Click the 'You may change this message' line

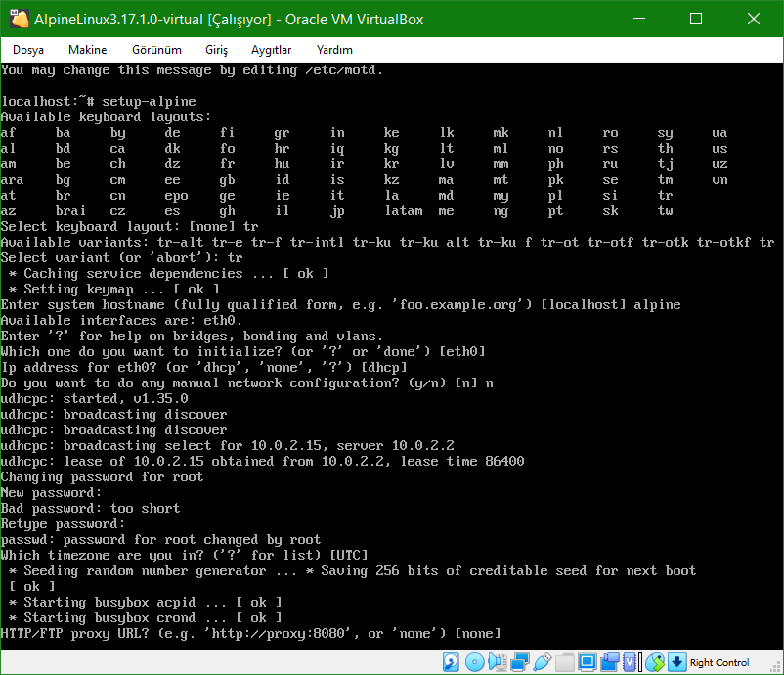192,70
